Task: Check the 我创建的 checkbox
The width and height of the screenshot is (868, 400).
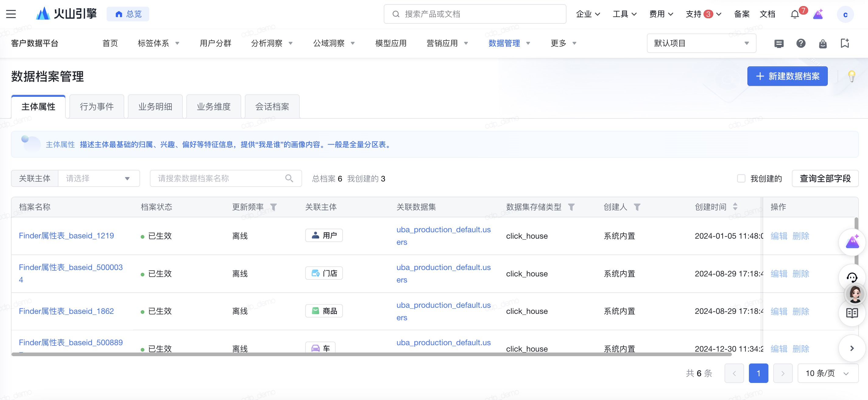Action: pos(741,178)
